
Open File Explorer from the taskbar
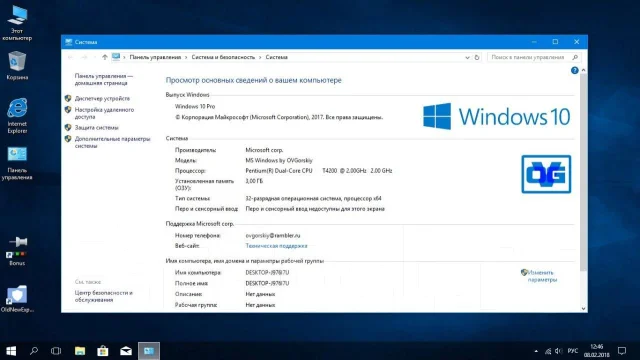(x=80, y=351)
